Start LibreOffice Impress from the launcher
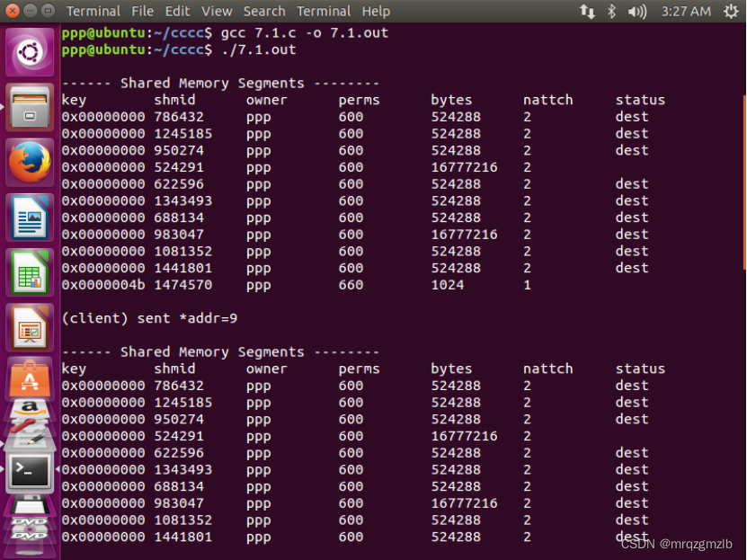 tap(30, 328)
